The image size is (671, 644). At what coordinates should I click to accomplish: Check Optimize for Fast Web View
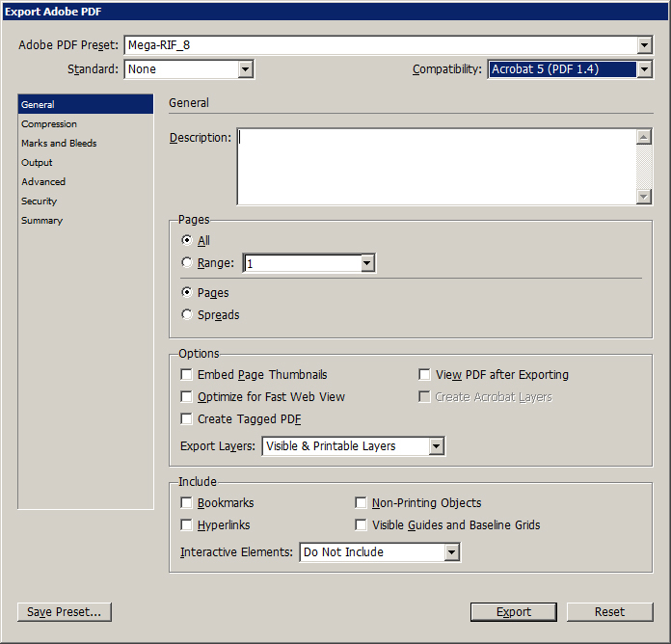[x=186, y=397]
